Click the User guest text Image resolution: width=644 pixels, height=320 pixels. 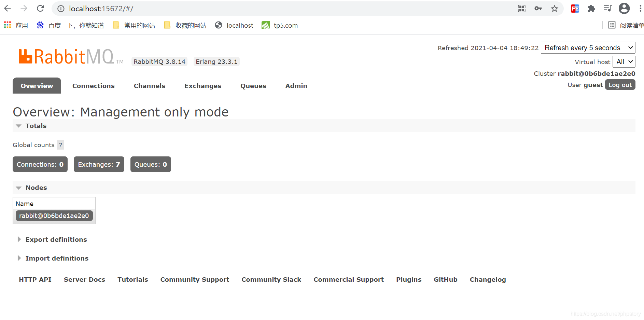click(585, 85)
